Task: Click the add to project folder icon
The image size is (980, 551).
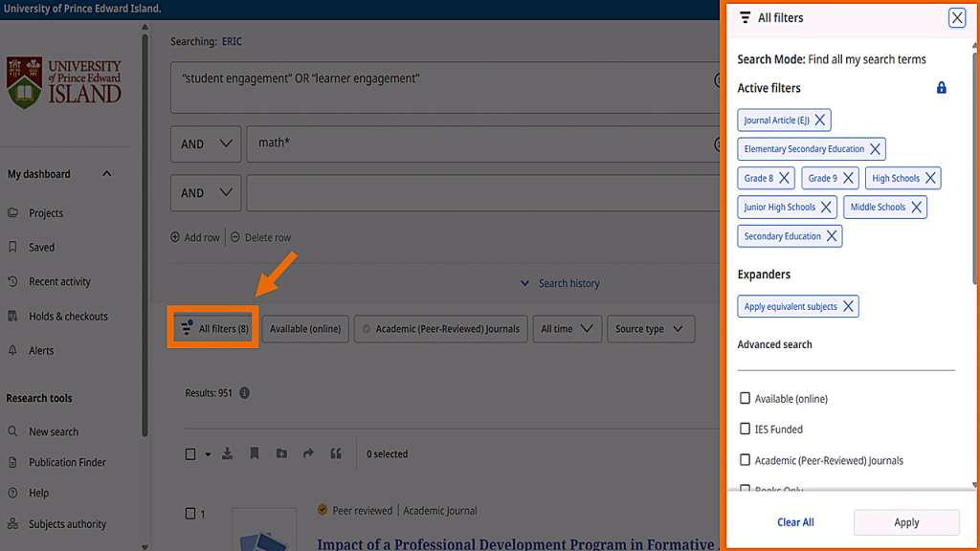Action: pyautogui.click(x=281, y=453)
